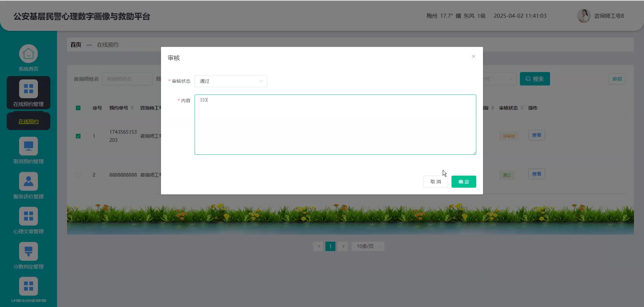Select page 1 in pagination
644x307 pixels.
click(x=330, y=246)
